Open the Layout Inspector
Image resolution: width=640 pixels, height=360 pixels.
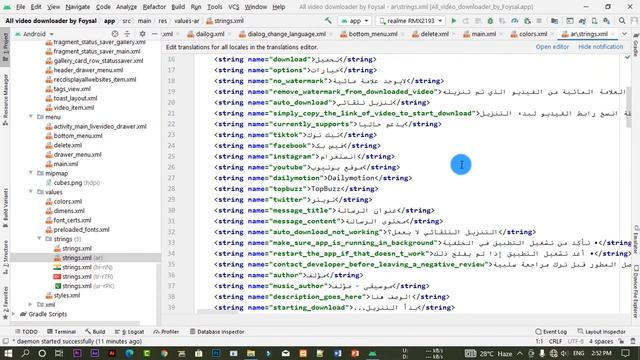(x=601, y=332)
